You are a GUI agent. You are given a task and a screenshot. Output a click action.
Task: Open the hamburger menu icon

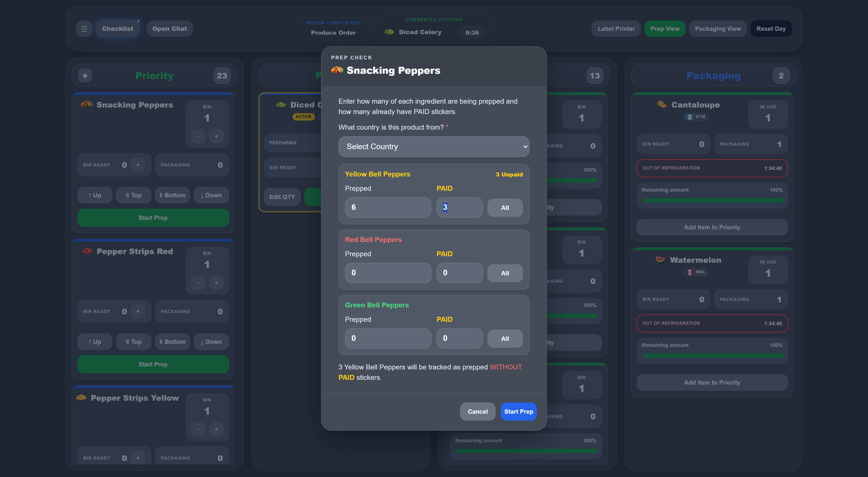pos(84,29)
